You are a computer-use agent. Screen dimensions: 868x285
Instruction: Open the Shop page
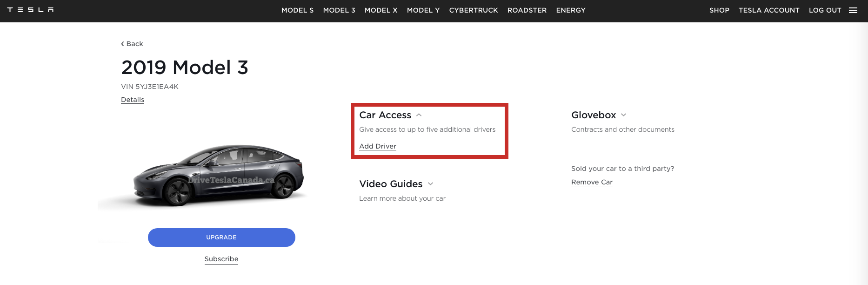(x=719, y=10)
